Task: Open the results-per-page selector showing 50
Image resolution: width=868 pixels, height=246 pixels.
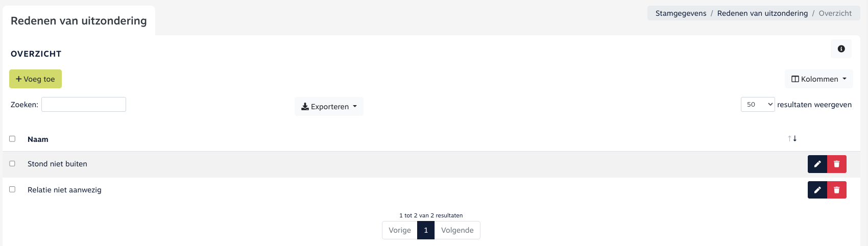Action: (757, 105)
